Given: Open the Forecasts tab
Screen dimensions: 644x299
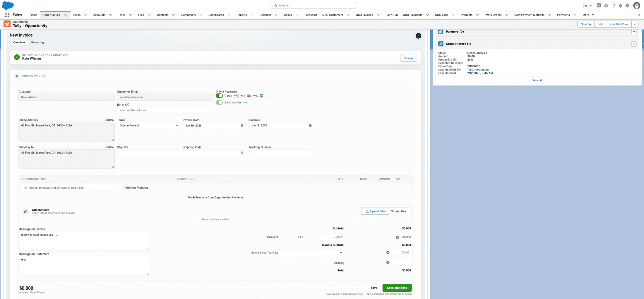Looking at the screenshot, I should [x=311, y=15].
